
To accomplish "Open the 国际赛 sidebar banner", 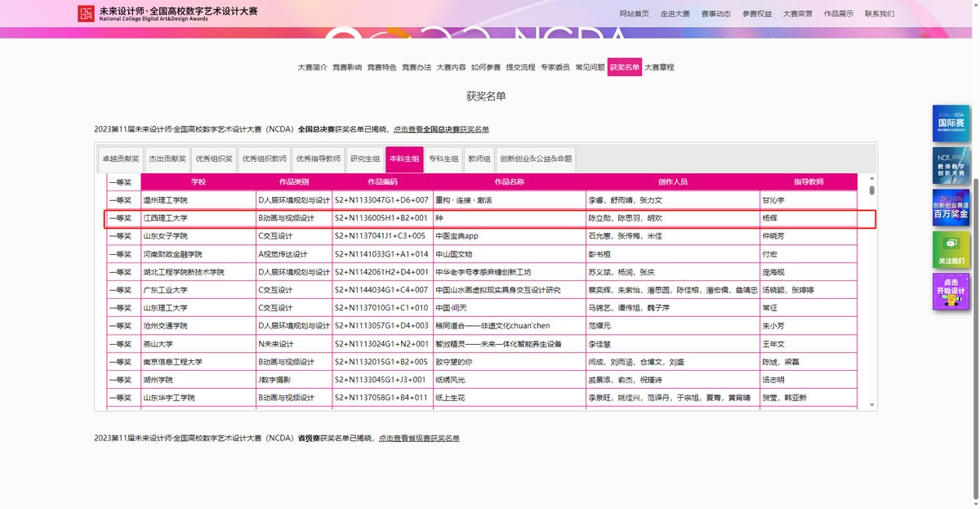I will (951, 123).
